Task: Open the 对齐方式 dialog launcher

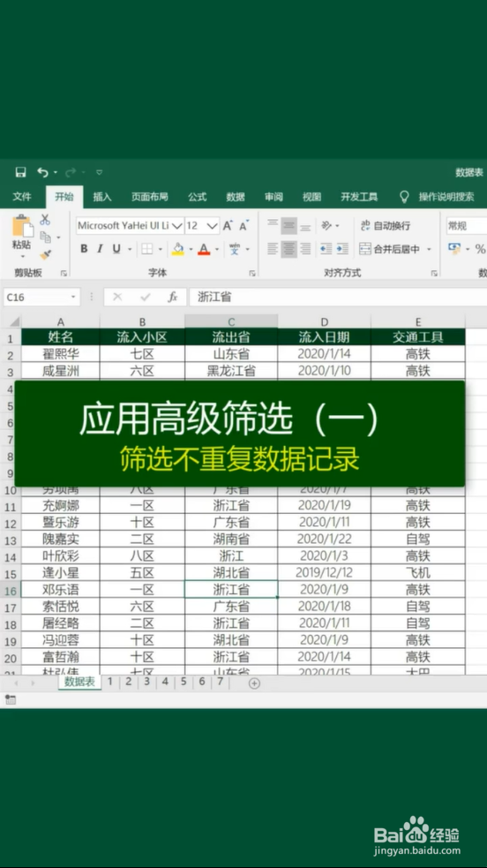Action: [434, 273]
